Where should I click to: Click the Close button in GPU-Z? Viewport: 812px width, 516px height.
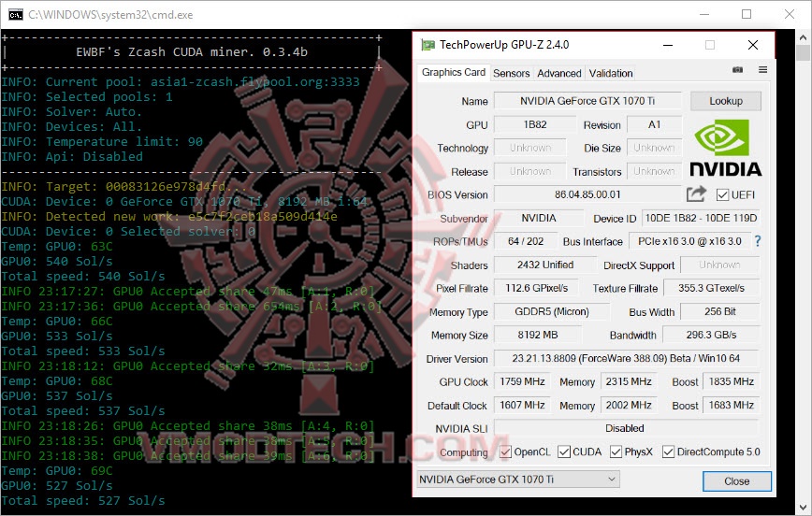pyautogui.click(x=737, y=481)
